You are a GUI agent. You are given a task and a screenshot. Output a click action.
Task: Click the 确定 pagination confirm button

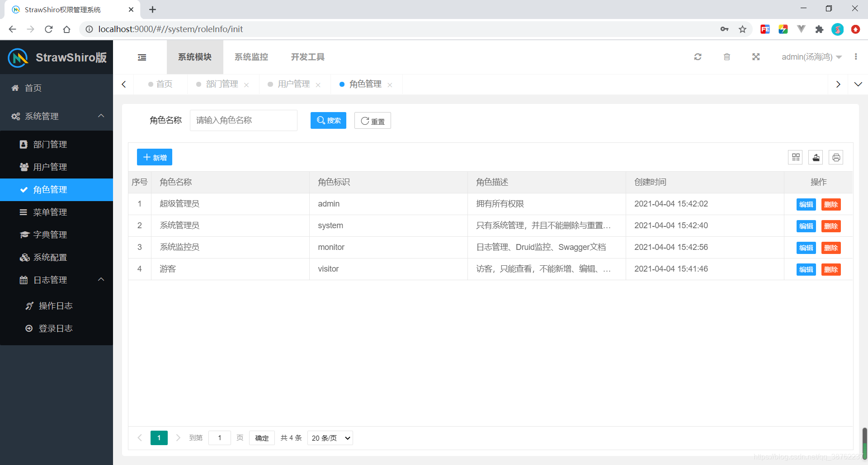pos(262,438)
